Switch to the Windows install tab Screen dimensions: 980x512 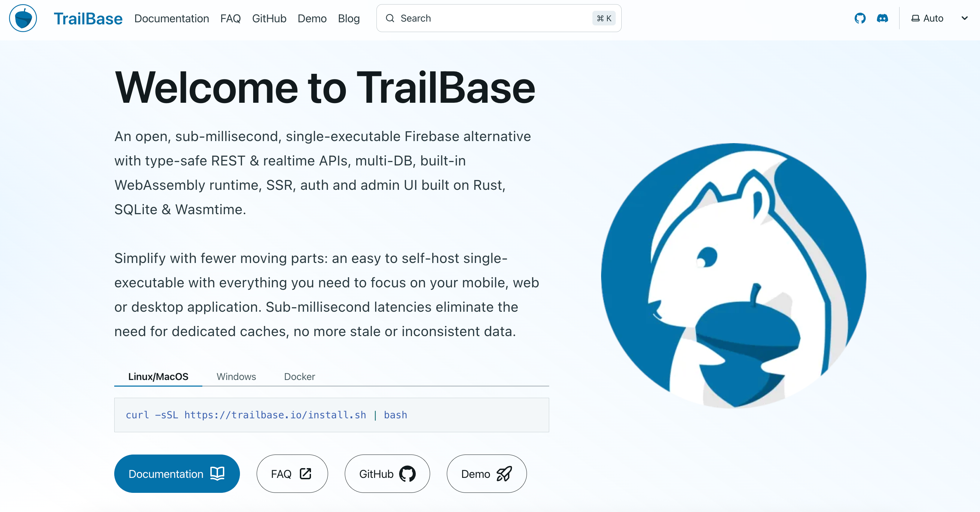pos(236,377)
